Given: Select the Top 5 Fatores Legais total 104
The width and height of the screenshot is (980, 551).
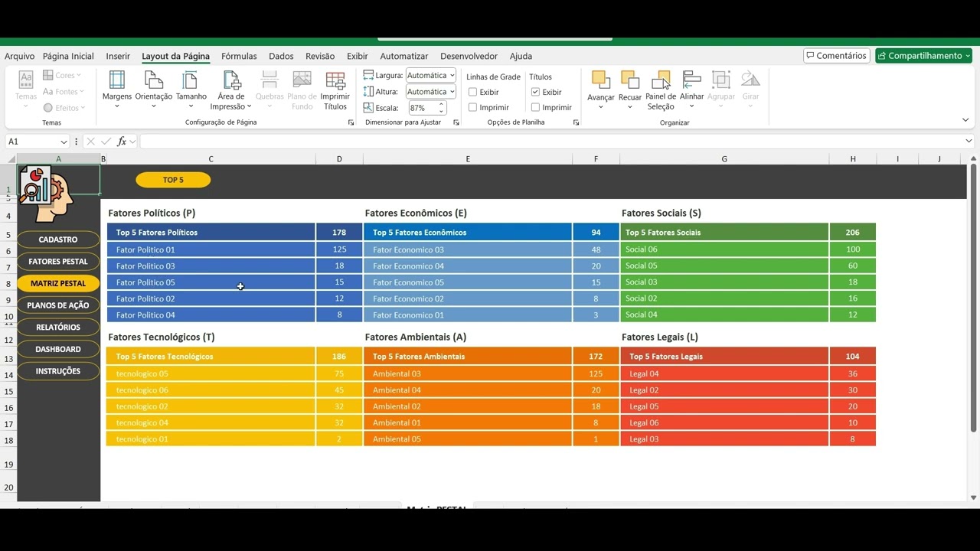Looking at the screenshot, I should (853, 357).
